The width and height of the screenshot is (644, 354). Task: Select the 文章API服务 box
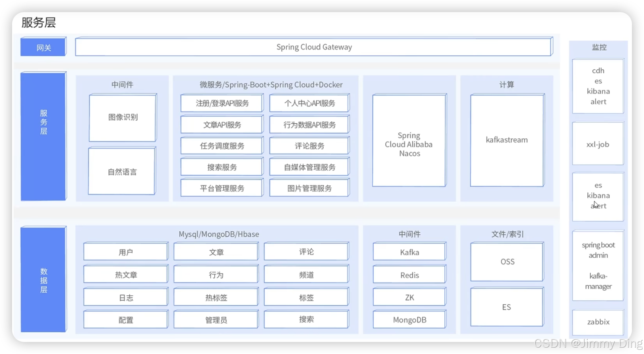(222, 125)
